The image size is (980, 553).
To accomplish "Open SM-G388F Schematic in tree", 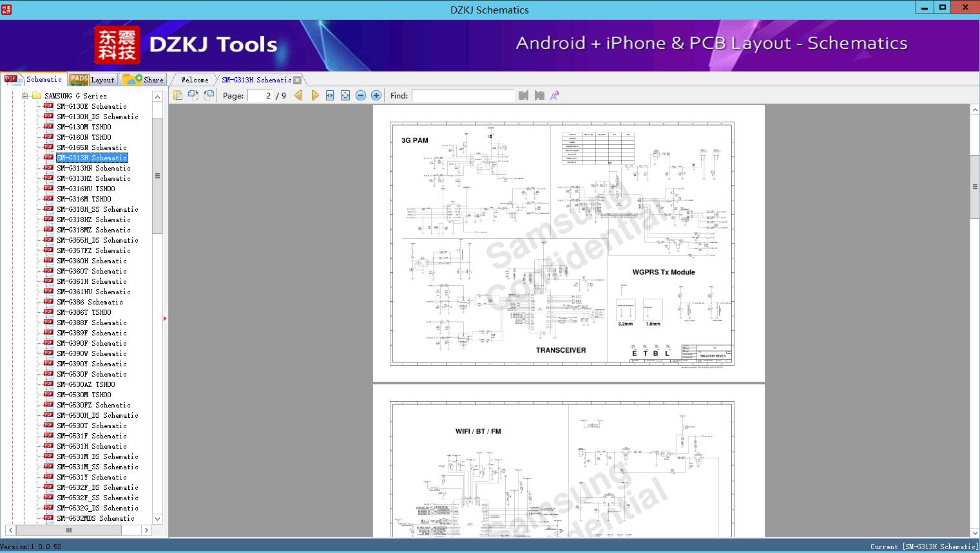I will (91, 323).
